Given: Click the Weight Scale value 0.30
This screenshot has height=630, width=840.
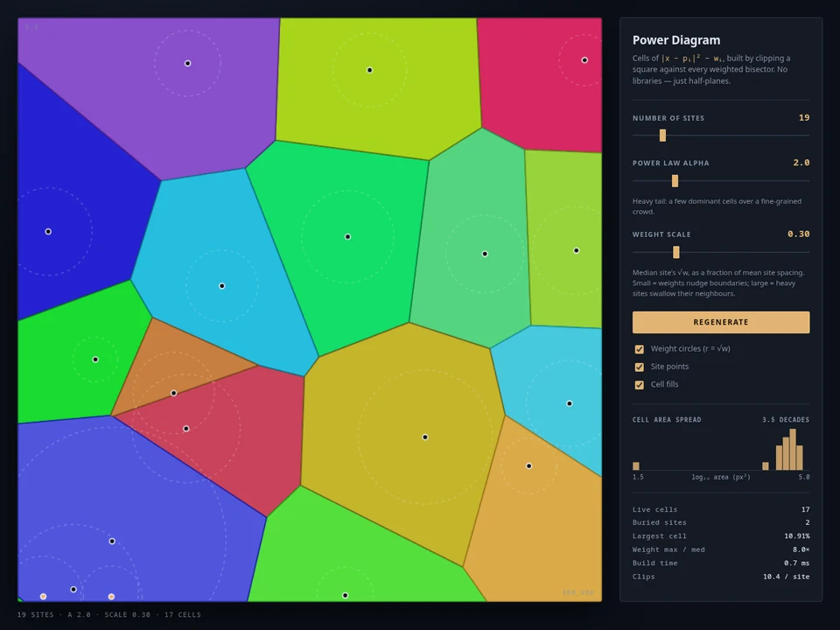Looking at the screenshot, I should (799, 234).
